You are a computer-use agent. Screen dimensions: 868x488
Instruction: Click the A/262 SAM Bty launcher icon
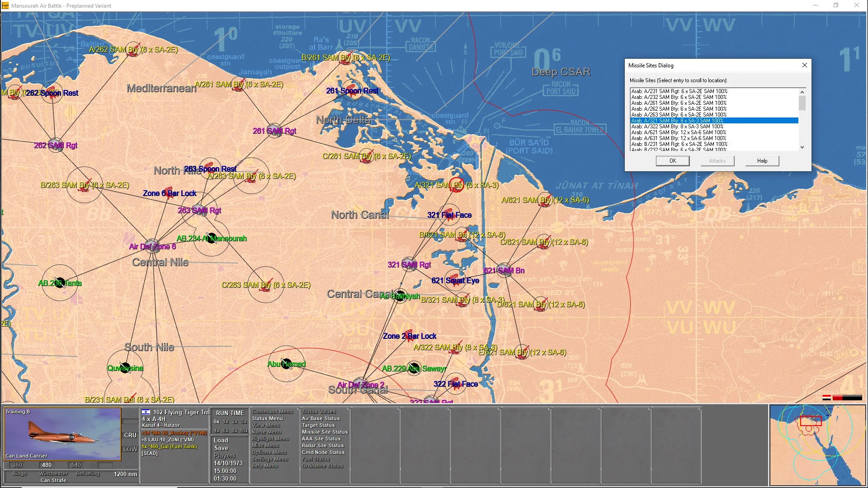(132, 50)
